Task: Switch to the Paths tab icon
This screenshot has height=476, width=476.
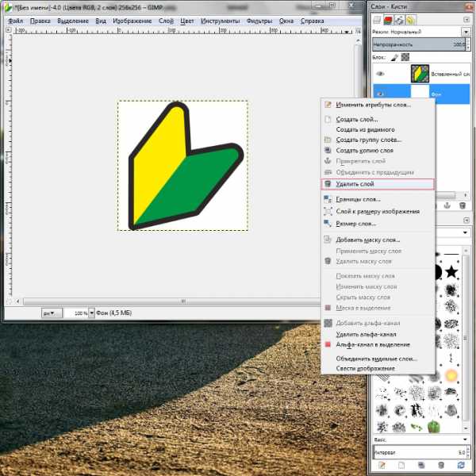Action: tap(400, 20)
